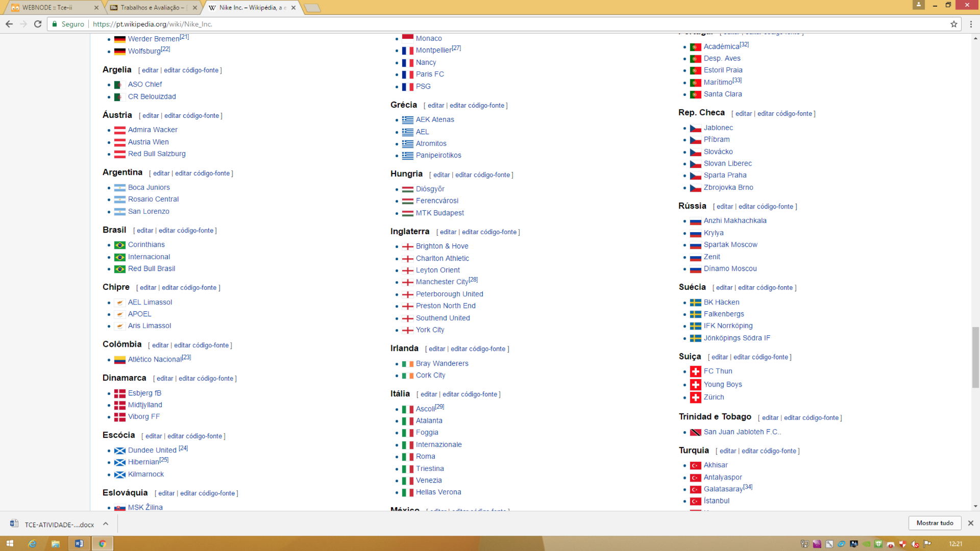Click editar next to the Brasil section
The height and width of the screenshot is (551, 980).
tap(145, 230)
